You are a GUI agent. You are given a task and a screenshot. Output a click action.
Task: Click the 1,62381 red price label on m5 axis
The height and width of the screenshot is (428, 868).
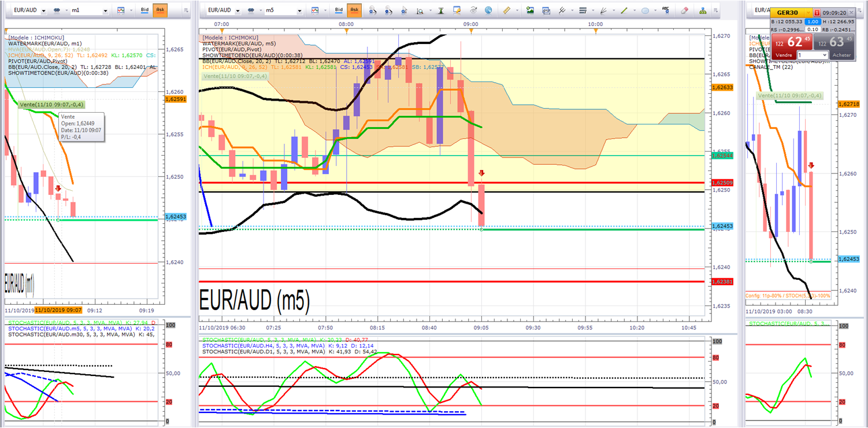pos(723,282)
